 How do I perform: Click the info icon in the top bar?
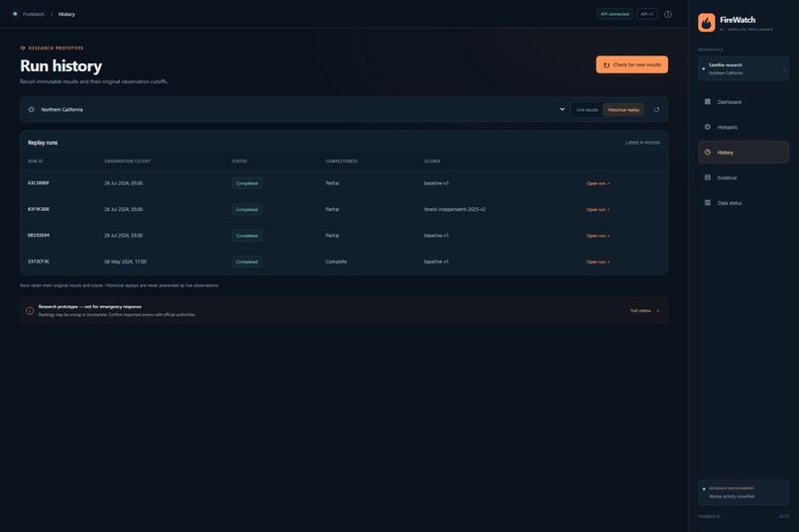point(667,14)
